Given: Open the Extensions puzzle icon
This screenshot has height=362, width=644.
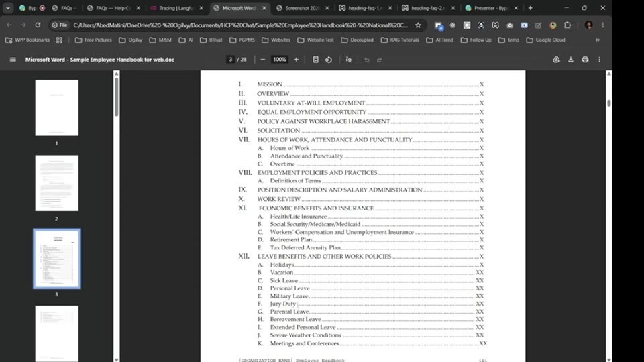Looking at the screenshot, I should (568, 25).
